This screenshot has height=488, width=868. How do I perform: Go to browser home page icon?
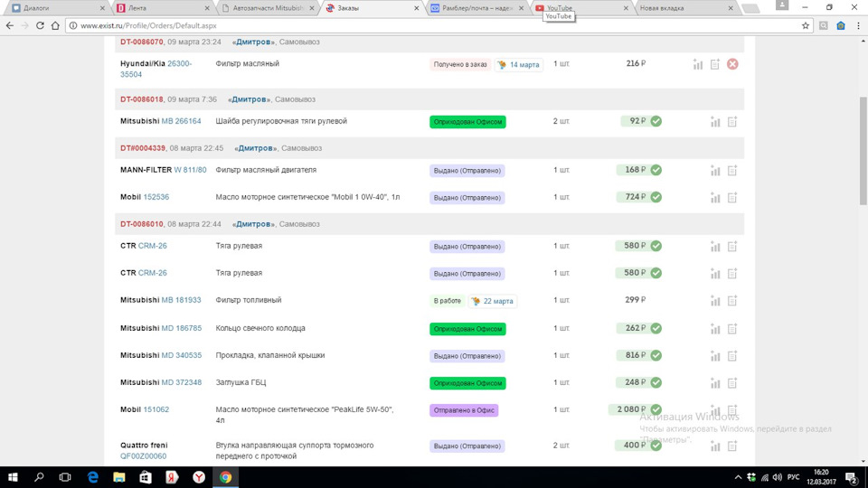click(x=55, y=25)
